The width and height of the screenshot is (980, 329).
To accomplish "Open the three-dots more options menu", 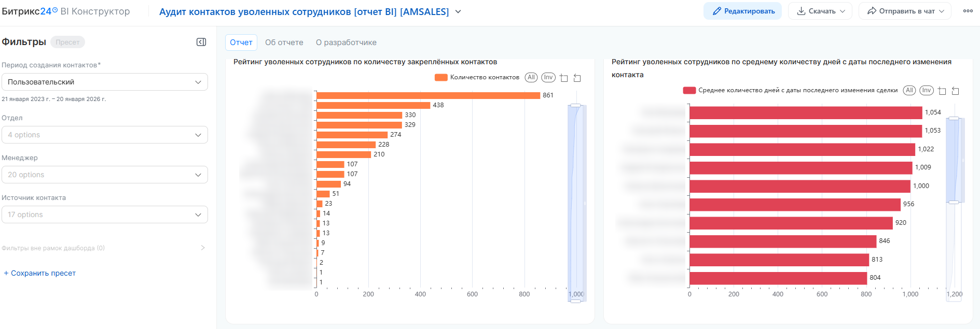I will 968,11.
